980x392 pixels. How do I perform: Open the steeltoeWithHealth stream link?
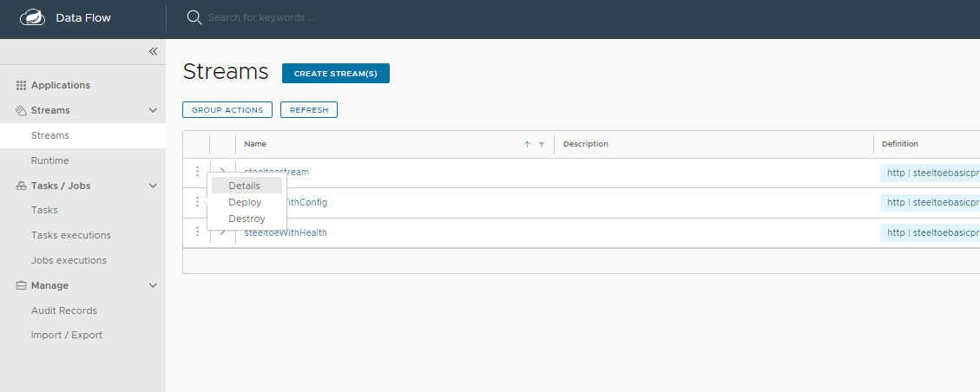point(286,232)
